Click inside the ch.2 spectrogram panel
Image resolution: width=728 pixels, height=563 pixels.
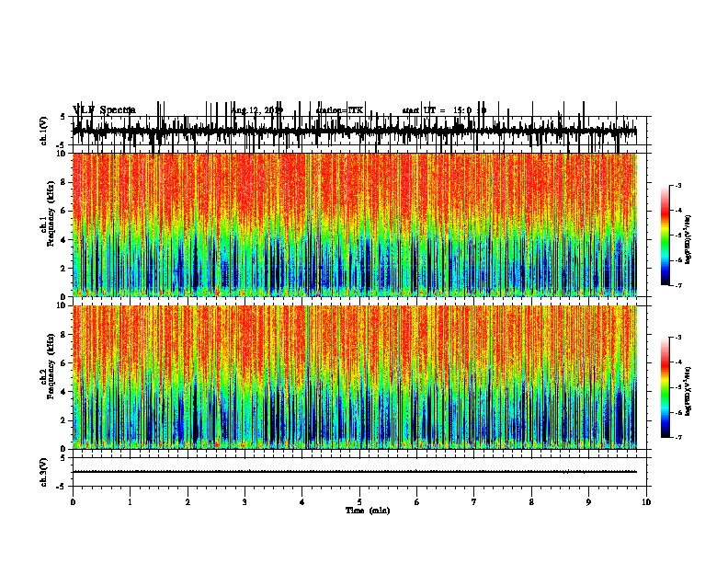[355, 377]
